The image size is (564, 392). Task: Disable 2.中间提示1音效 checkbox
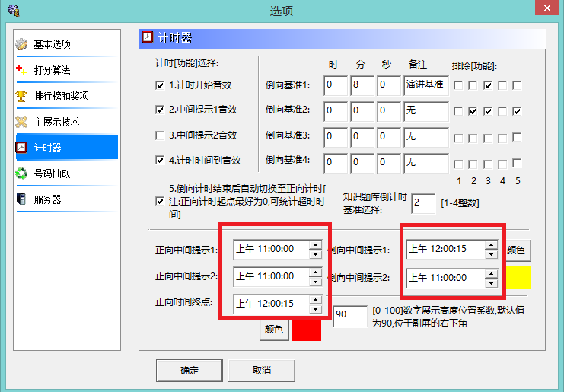point(160,110)
